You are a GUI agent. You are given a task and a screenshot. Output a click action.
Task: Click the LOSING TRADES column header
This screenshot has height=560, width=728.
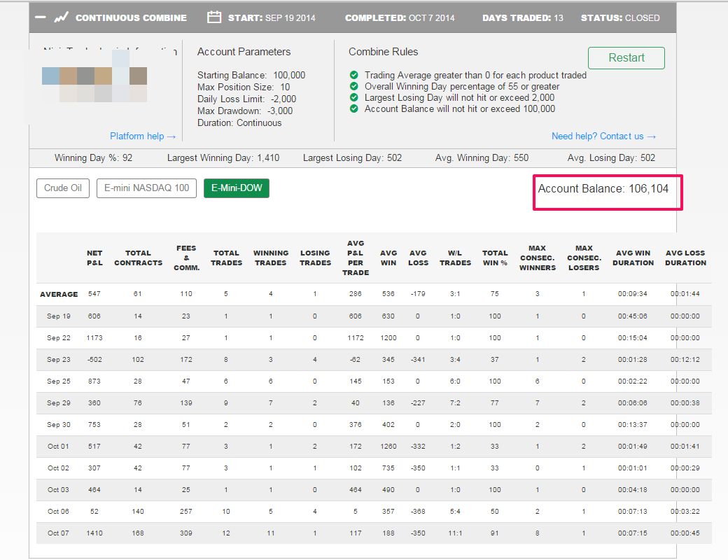point(315,258)
